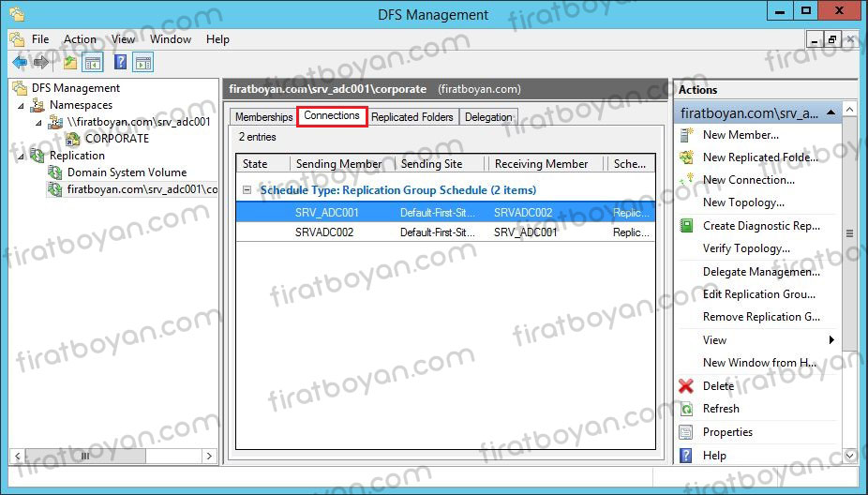The width and height of the screenshot is (868, 495).
Task: Click the tree pane scroll right arrow
Action: tap(209, 457)
